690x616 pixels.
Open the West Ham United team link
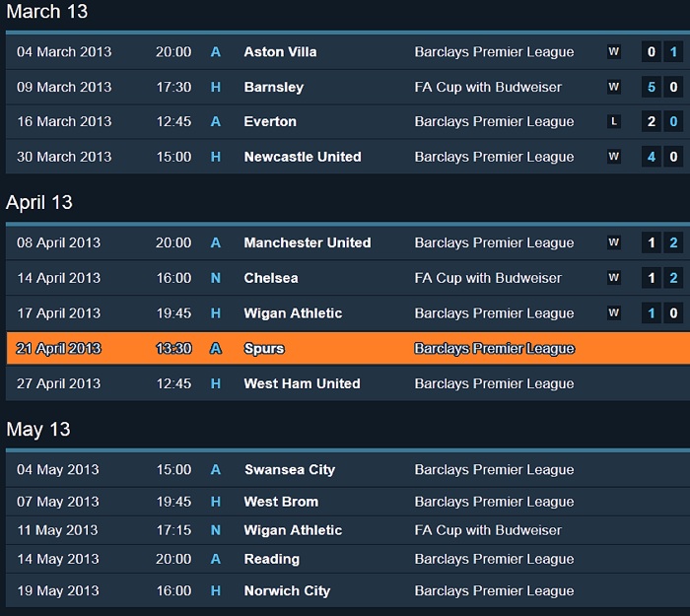[x=302, y=383]
